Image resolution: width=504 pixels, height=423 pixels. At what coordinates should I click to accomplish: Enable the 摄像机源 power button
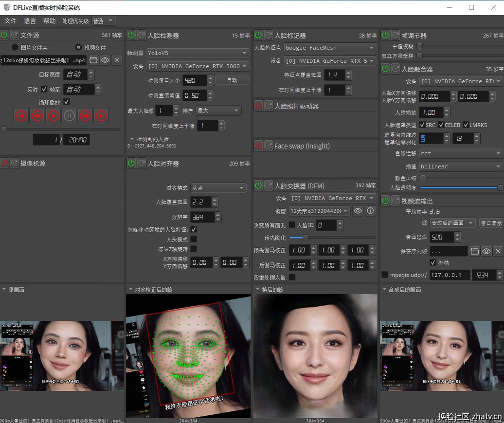4,163
